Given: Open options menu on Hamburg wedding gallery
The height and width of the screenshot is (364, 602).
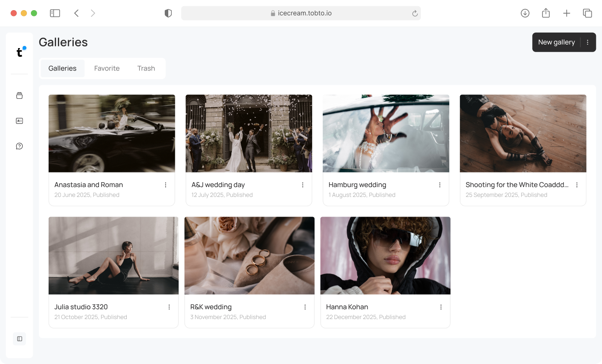Looking at the screenshot, I should click(440, 184).
